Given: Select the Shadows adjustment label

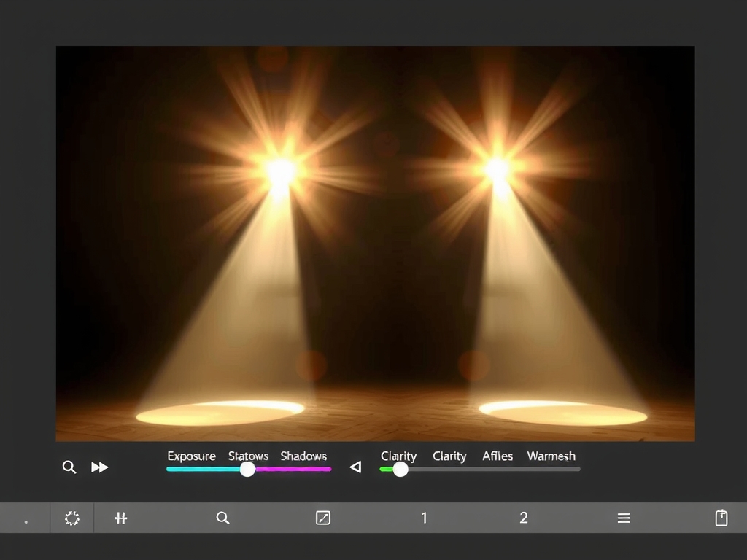Looking at the screenshot, I should pyautogui.click(x=303, y=456).
